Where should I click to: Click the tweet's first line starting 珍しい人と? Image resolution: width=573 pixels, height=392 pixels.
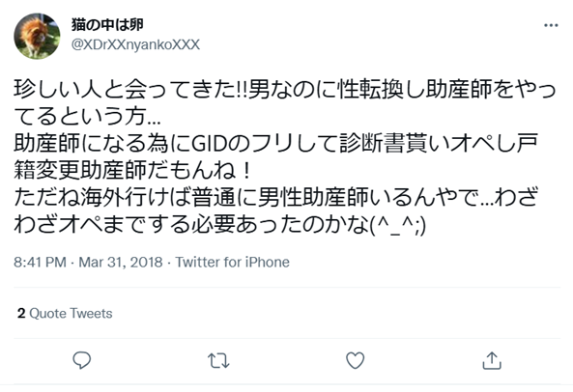click(285, 90)
